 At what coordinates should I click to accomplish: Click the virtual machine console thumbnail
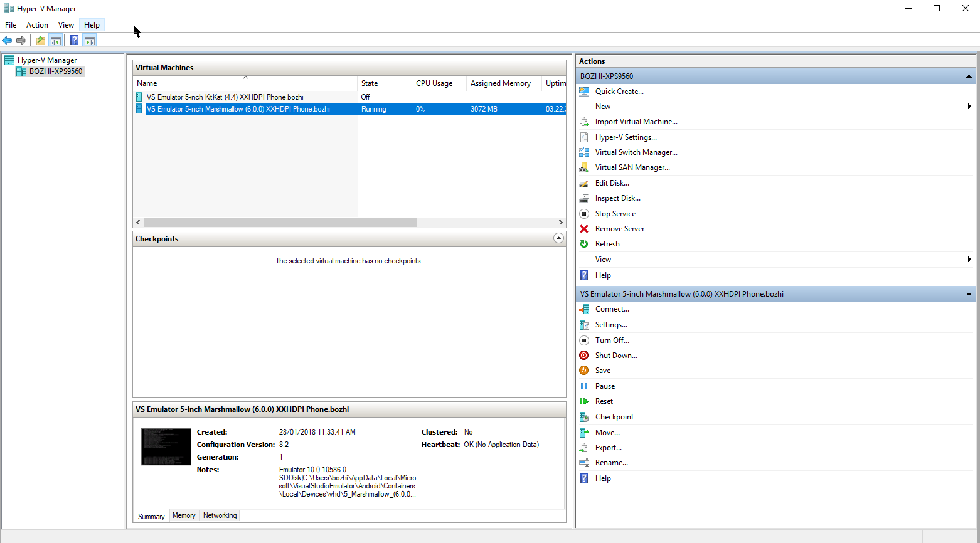(x=166, y=446)
